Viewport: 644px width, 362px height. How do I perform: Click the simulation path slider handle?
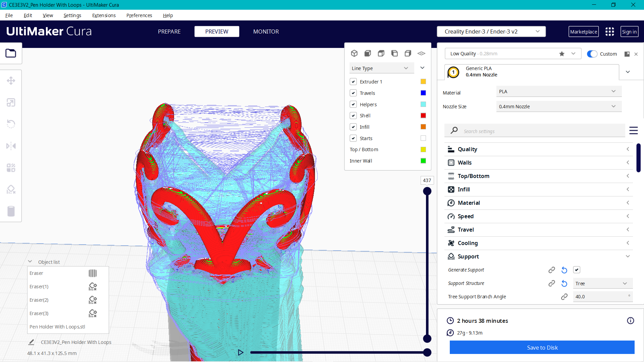[x=427, y=353]
